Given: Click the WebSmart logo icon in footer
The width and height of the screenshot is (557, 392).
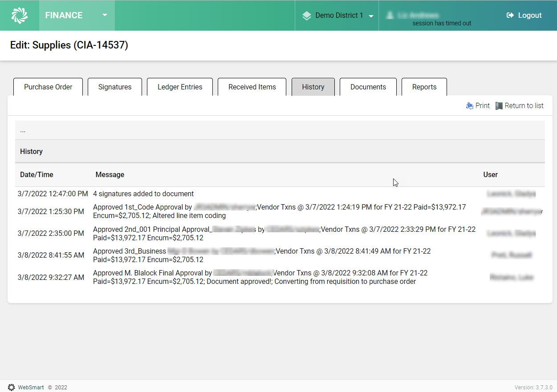Looking at the screenshot, I should 12,387.
